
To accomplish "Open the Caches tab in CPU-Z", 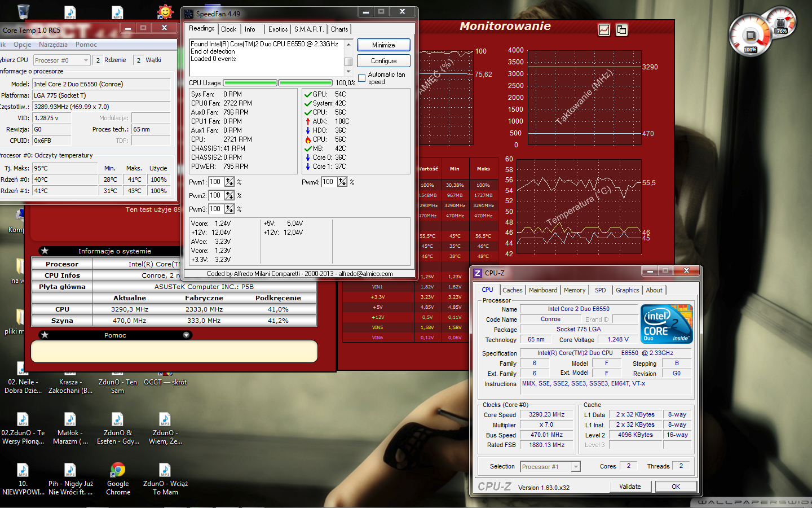I will point(513,290).
